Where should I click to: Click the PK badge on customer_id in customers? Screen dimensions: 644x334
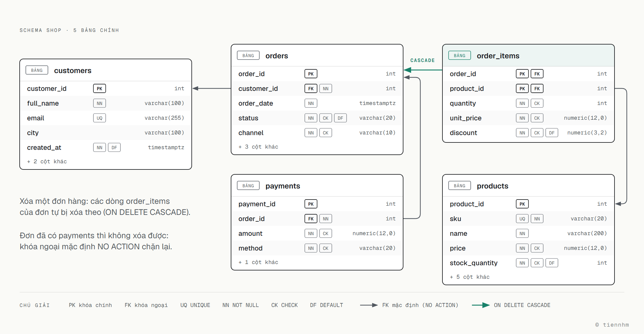[100, 88]
